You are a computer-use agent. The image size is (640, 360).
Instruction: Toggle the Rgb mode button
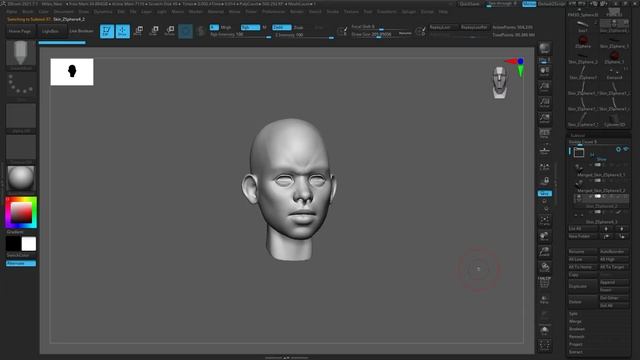[x=250, y=27]
